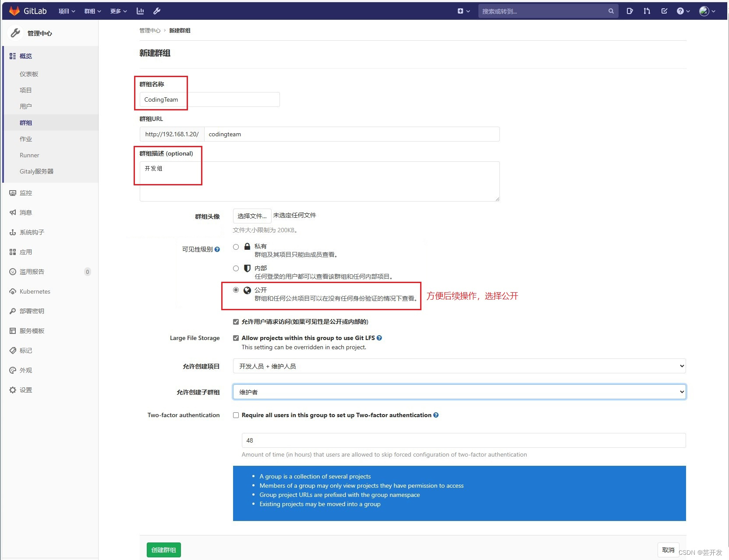Click the System Hooks anchor icon
This screenshot has width=729, height=560.
13,232
